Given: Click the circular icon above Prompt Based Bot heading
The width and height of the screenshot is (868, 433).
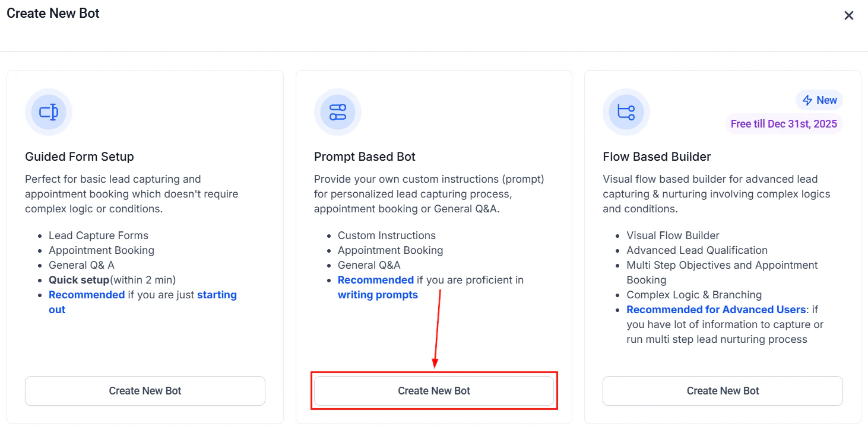Looking at the screenshot, I should [x=337, y=112].
